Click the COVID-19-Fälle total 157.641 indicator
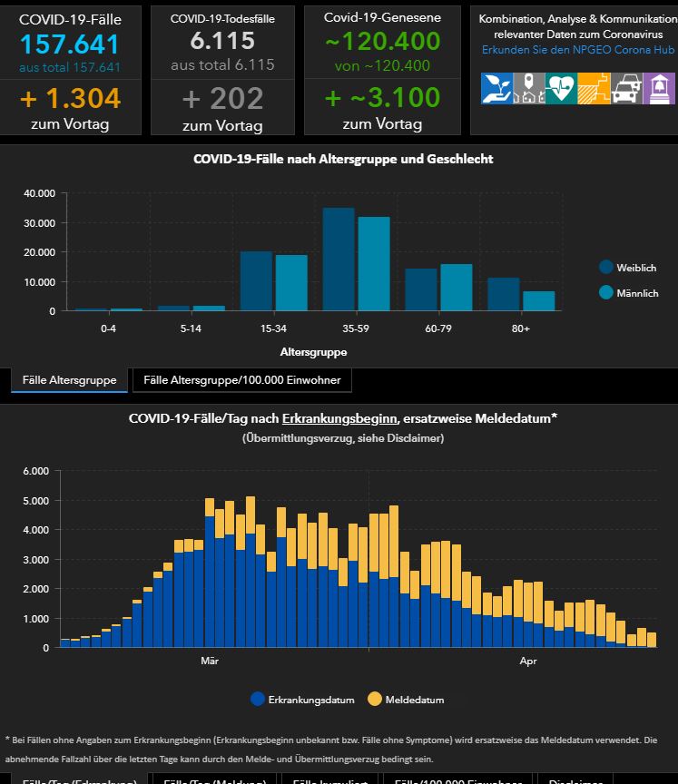 [70, 44]
